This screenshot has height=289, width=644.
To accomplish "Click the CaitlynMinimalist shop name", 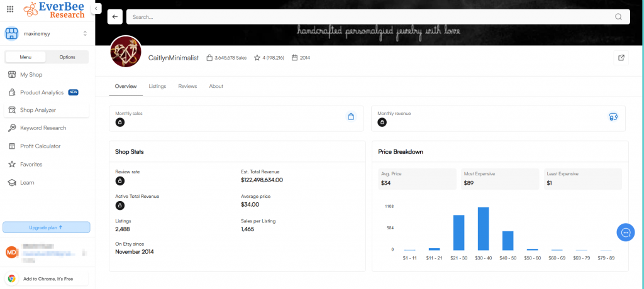I will coord(174,58).
